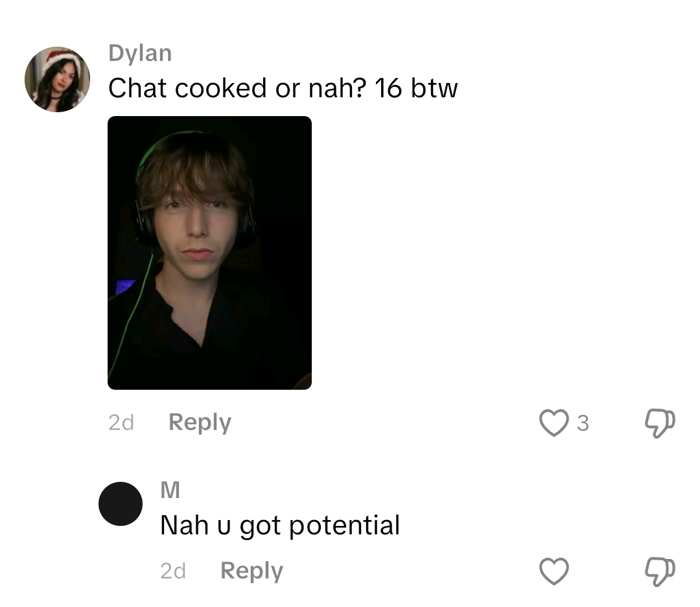
Task: Reply to Dylan's comment
Action: click(200, 423)
